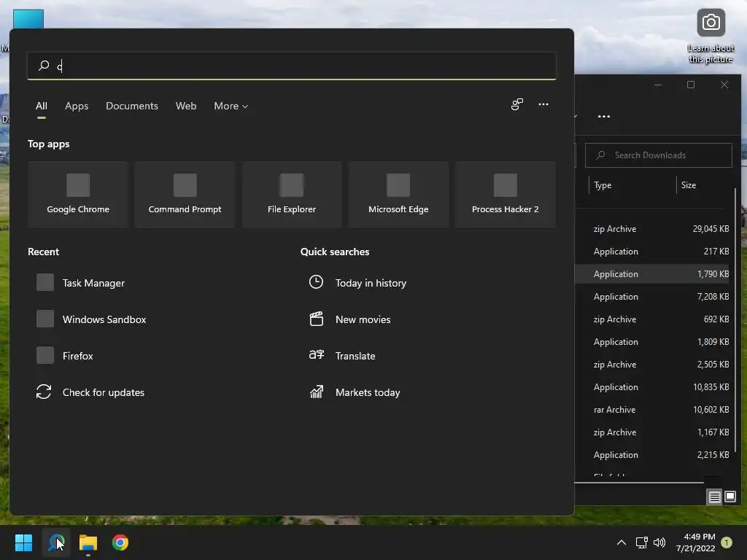Open volume tray icon
The height and width of the screenshot is (560, 747).
click(x=659, y=542)
